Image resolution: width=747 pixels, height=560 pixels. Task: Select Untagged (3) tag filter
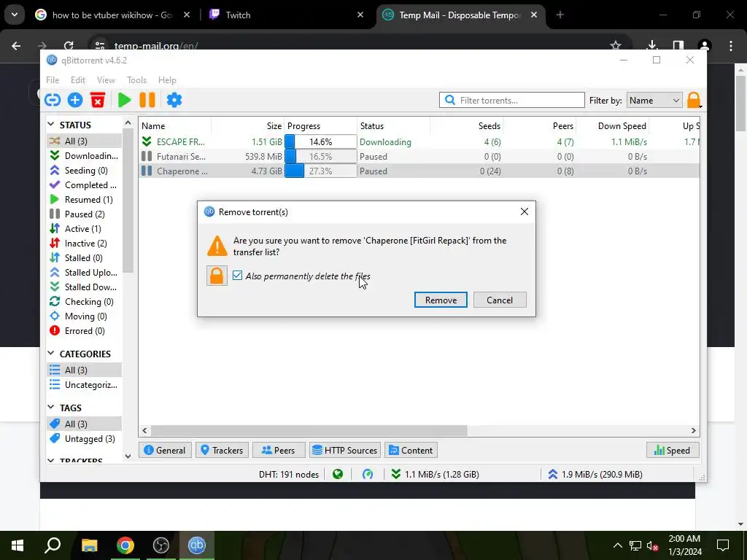[x=85, y=438]
